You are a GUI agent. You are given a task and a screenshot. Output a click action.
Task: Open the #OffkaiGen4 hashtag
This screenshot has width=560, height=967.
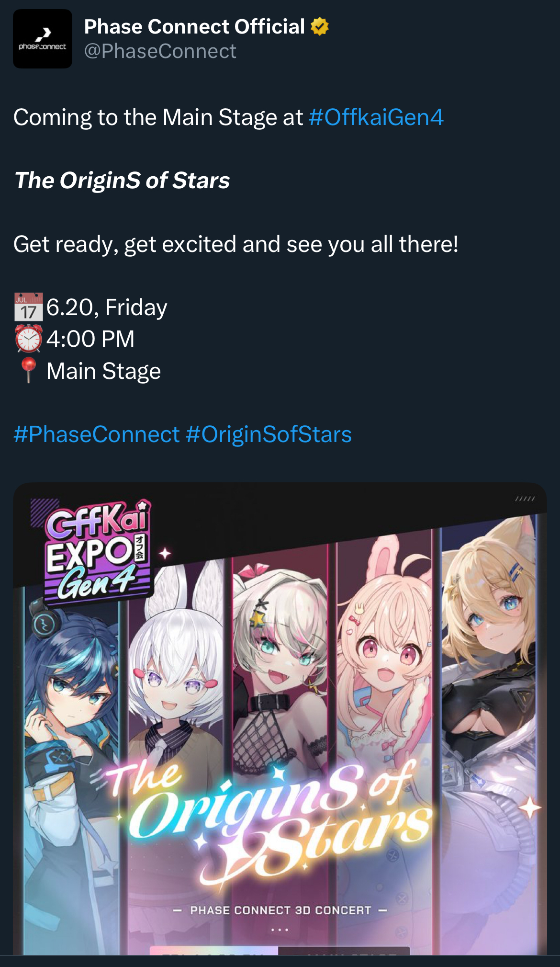pyautogui.click(x=376, y=117)
